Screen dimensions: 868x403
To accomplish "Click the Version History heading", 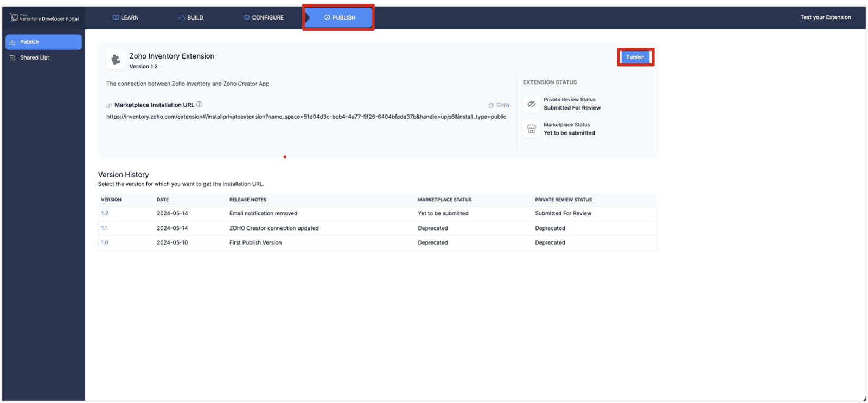I will tap(123, 175).
